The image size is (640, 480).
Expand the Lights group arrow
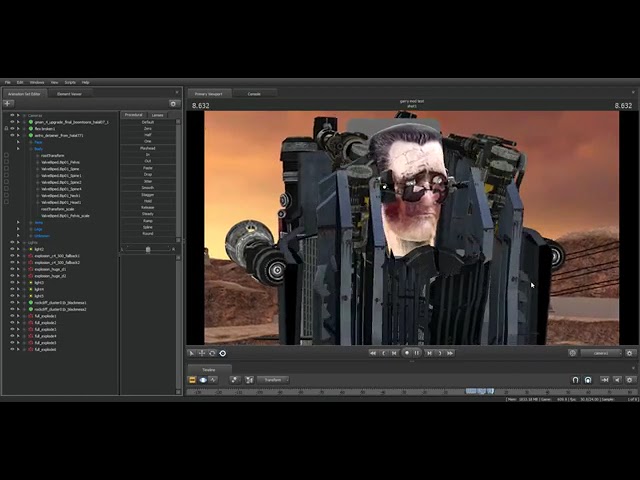click(x=18, y=242)
